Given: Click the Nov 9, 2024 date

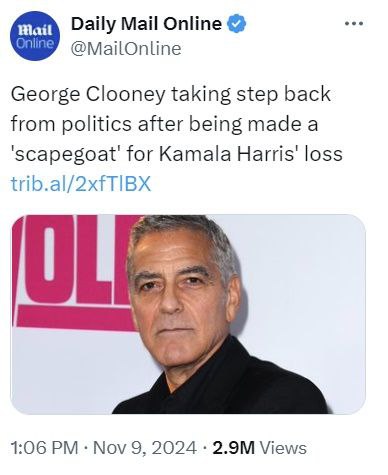Looking at the screenshot, I should [x=145, y=447].
